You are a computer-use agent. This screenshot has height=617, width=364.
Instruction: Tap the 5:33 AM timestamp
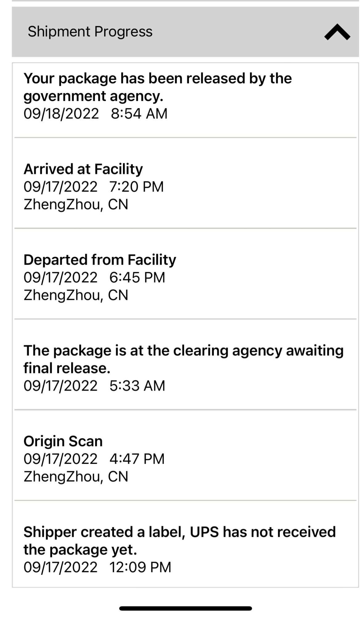click(x=137, y=386)
